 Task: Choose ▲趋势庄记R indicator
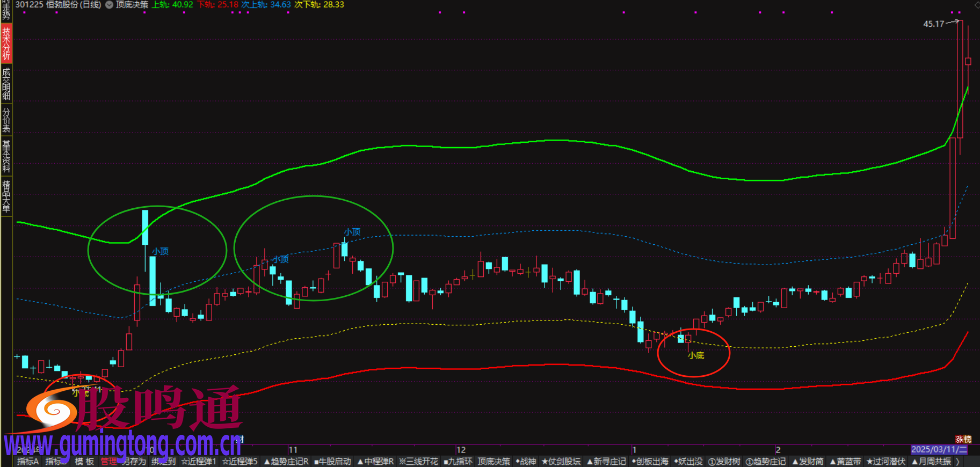tap(286, 462)
